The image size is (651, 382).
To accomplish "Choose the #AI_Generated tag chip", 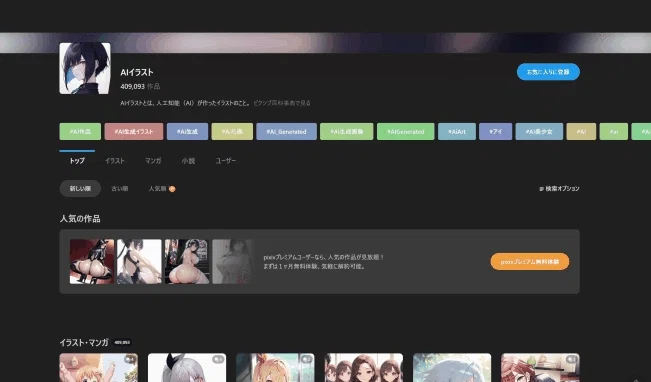I will tap(286, 132).
